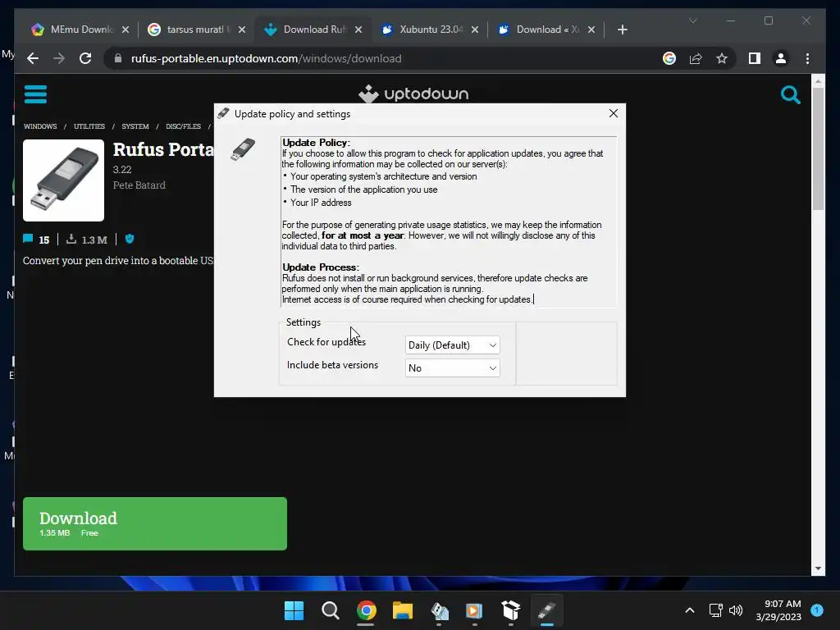Click the share page icon

tap(696, 58)
